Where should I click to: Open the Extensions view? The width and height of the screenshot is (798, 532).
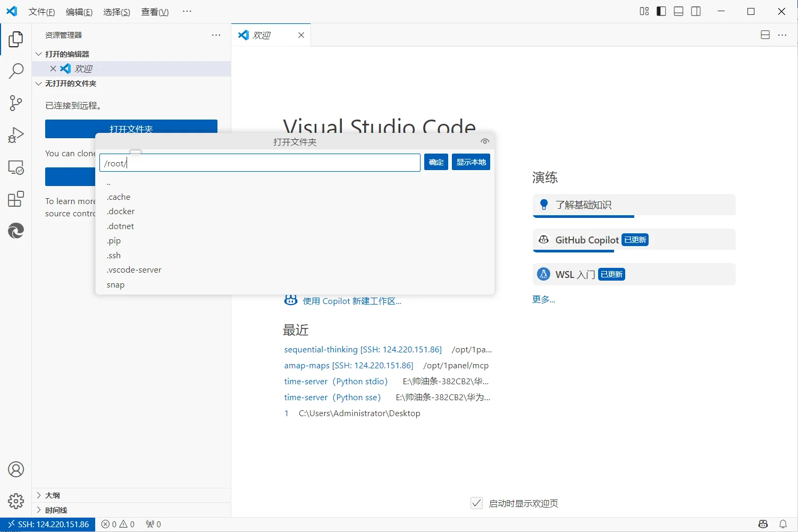tap(16, 198)
